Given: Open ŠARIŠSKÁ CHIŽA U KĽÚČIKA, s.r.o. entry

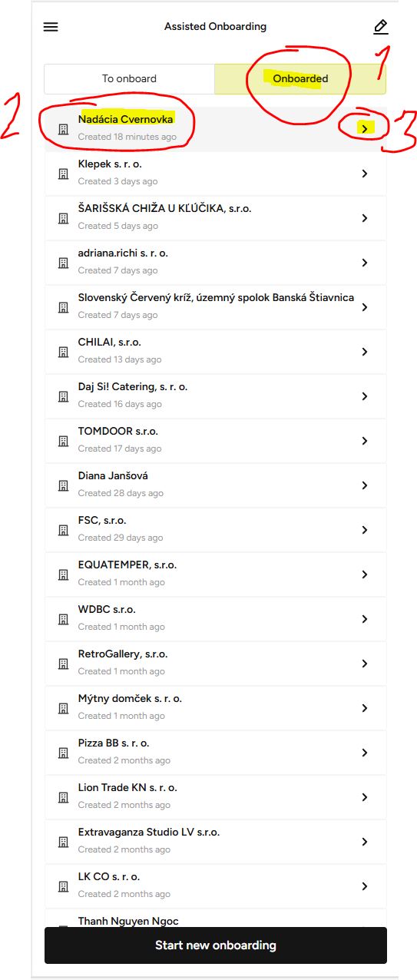Looking at the screenshot, I should coord(216,218).
